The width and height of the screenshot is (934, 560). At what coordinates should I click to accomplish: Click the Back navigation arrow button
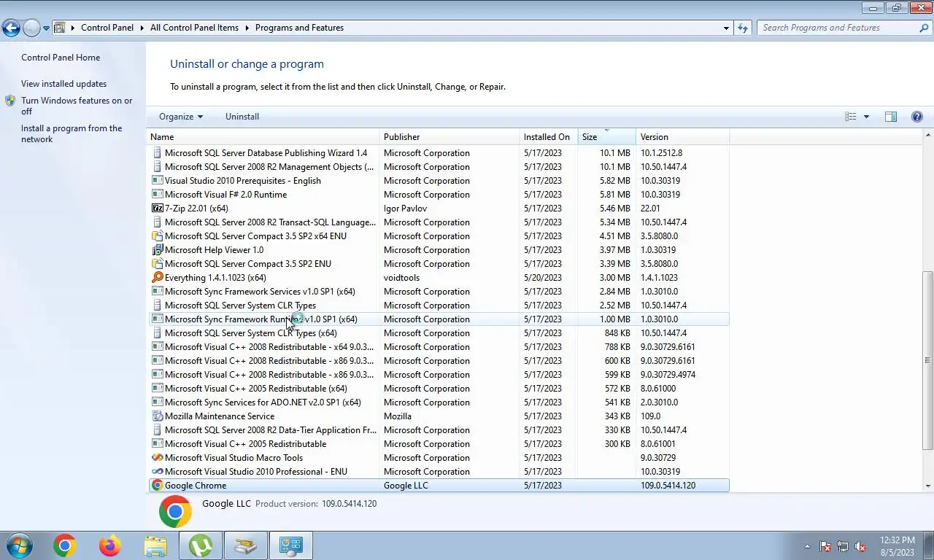(11, 28)
